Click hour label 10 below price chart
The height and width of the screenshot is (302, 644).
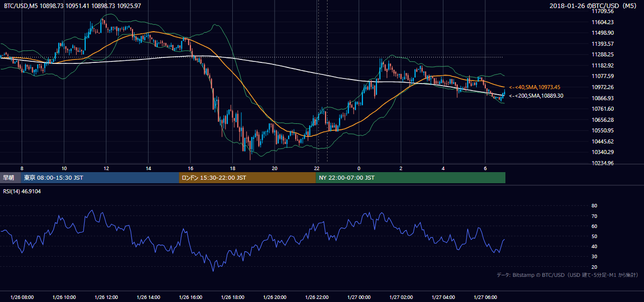[64, 168]
